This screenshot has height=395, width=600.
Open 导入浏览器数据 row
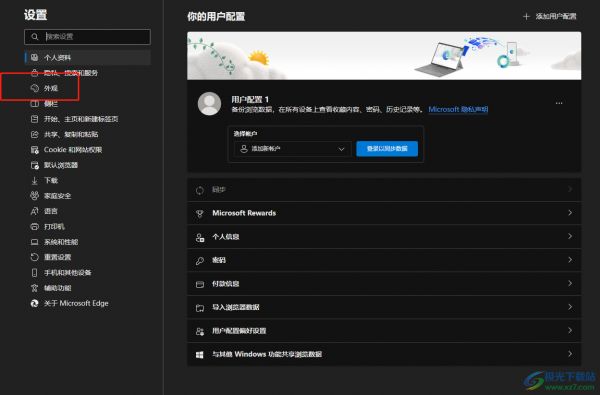click(384, 307)
